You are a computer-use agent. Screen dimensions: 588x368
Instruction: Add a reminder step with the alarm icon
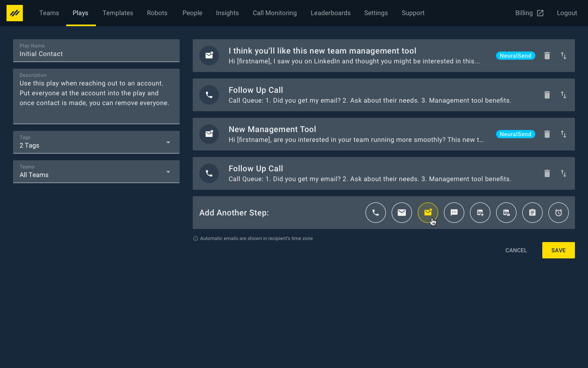point(558,213)
